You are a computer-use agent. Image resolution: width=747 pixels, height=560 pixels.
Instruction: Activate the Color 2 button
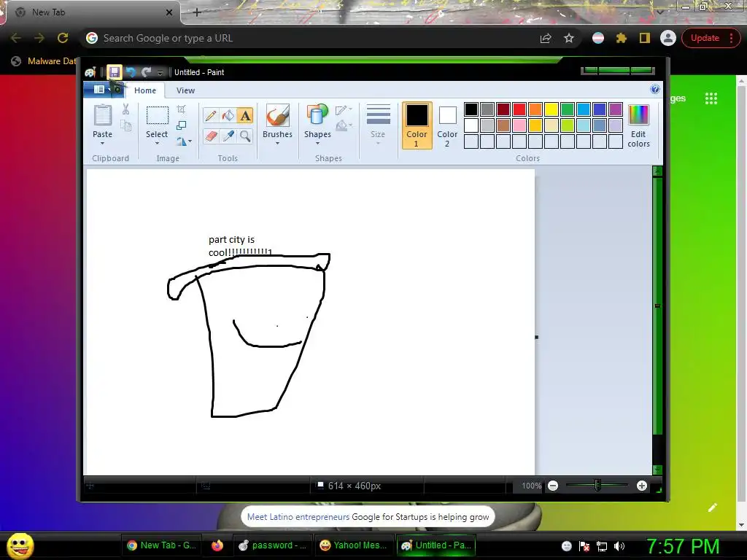(x=447, y=125)
